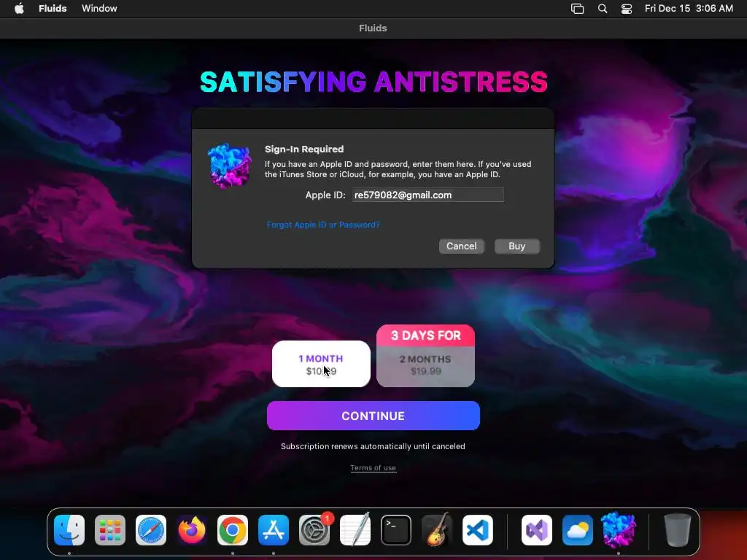This screenshot has width=747, height=560.
Task: Open Control Center in menu bar
Action: tap(627, 8)
